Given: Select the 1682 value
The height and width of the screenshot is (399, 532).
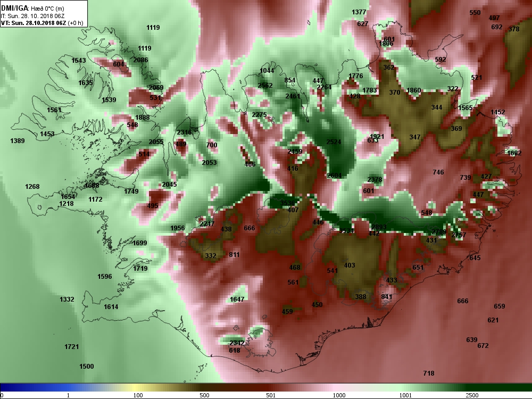Looking at the screenshot, I should [514, 153].
